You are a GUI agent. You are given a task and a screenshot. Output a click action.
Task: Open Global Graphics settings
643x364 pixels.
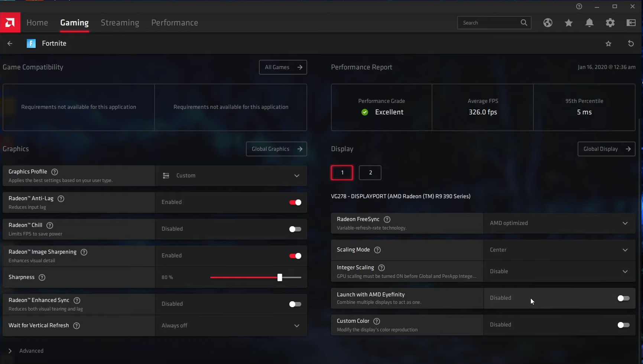pos(276,149)
